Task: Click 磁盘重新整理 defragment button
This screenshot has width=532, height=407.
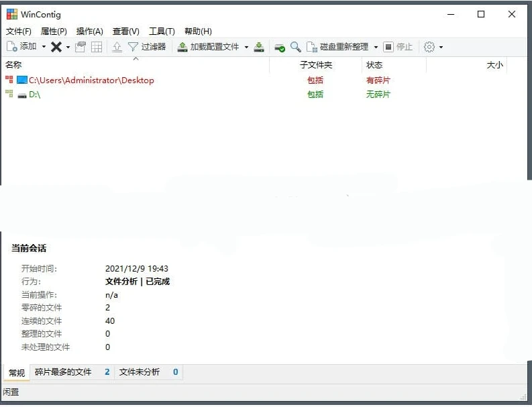Action: tap(337, 47)
